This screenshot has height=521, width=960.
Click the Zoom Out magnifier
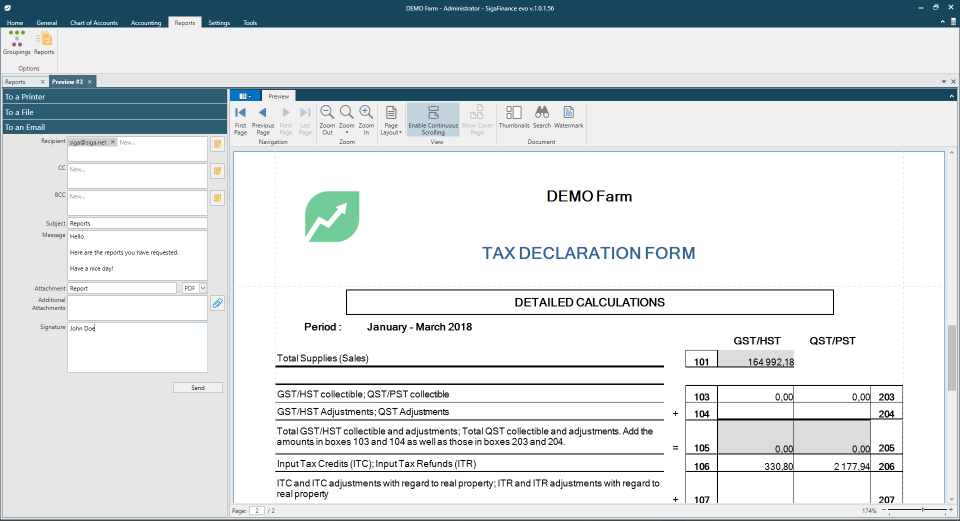click(327, 120)
